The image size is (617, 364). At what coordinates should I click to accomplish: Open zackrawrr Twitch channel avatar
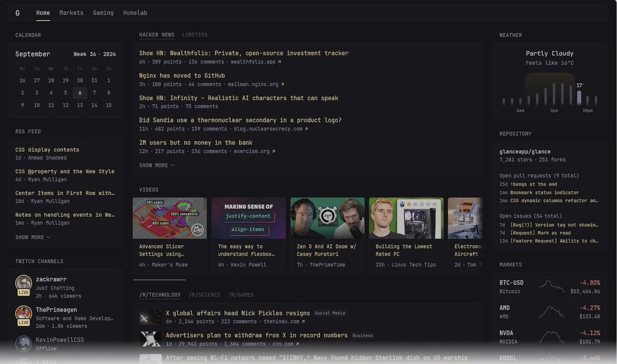click(23, 283)
